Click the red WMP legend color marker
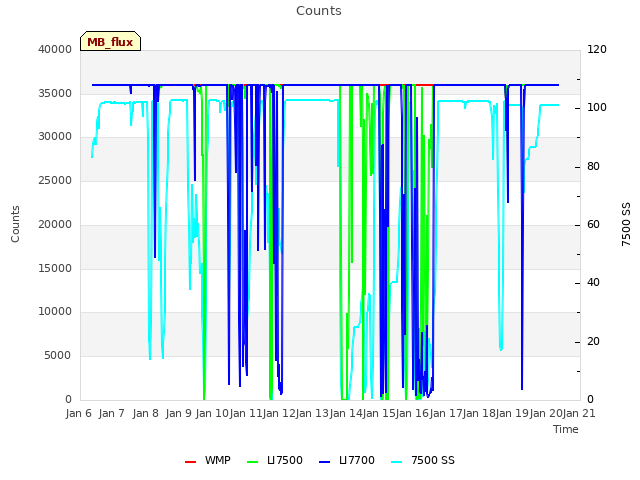The height and width of the screenshot is (480, 640). coord(190,462)
